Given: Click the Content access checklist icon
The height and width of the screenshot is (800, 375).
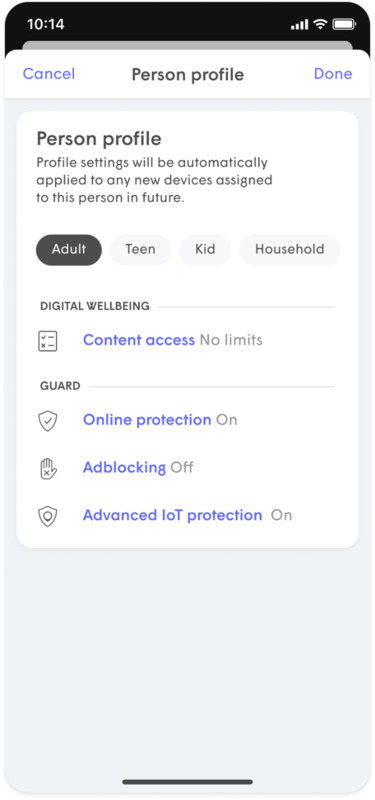Looking at the screenshot, I should pos(48,340).
